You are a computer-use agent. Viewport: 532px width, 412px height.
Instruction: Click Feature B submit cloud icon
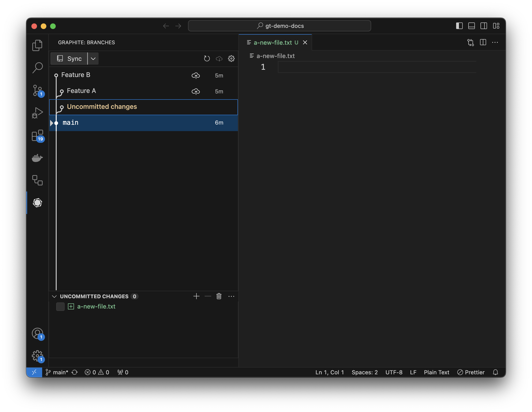click(196, 75)
